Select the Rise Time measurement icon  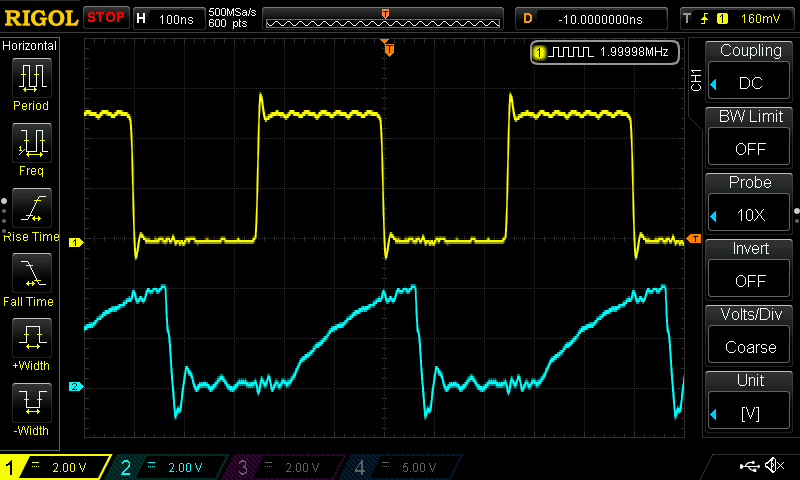tap(32, 208)
